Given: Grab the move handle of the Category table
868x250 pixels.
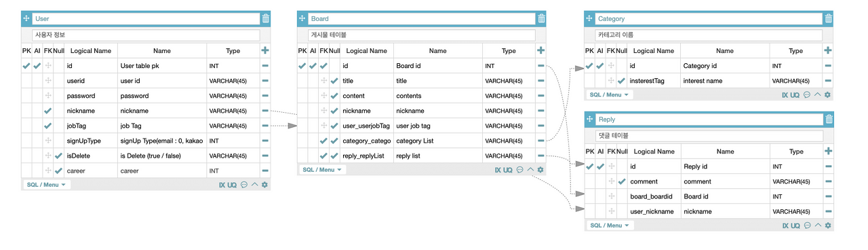Looking at the screenshot, I should pos(589,18).
